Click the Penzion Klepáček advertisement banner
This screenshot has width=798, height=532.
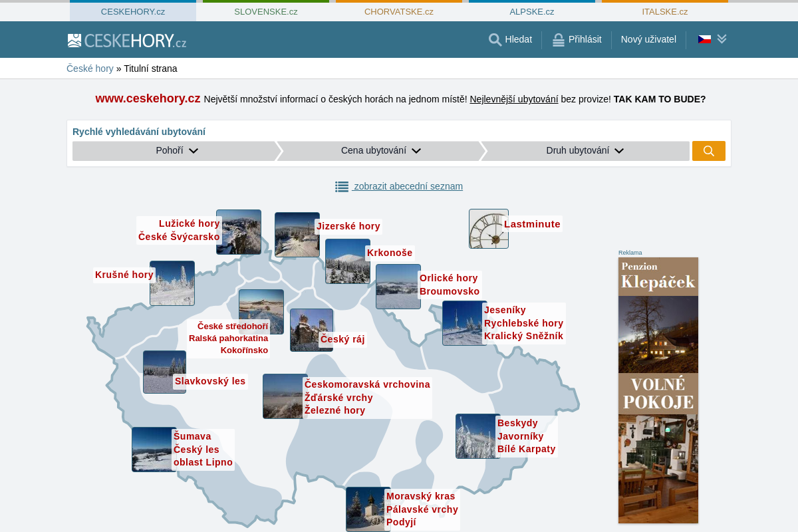(658, 390)
